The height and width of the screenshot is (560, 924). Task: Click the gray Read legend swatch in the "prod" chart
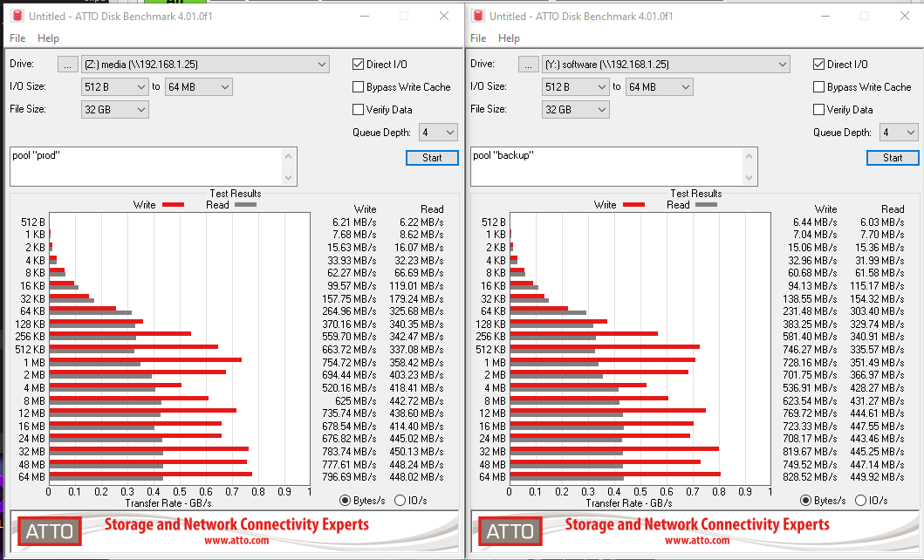[246, 205]
